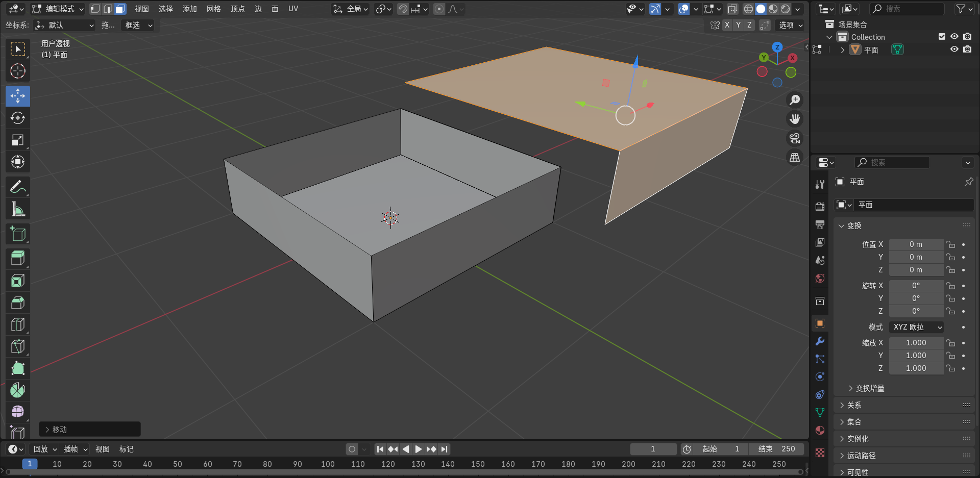
Task: Select the box select tool in toolbar
Action: click(18, 49)
